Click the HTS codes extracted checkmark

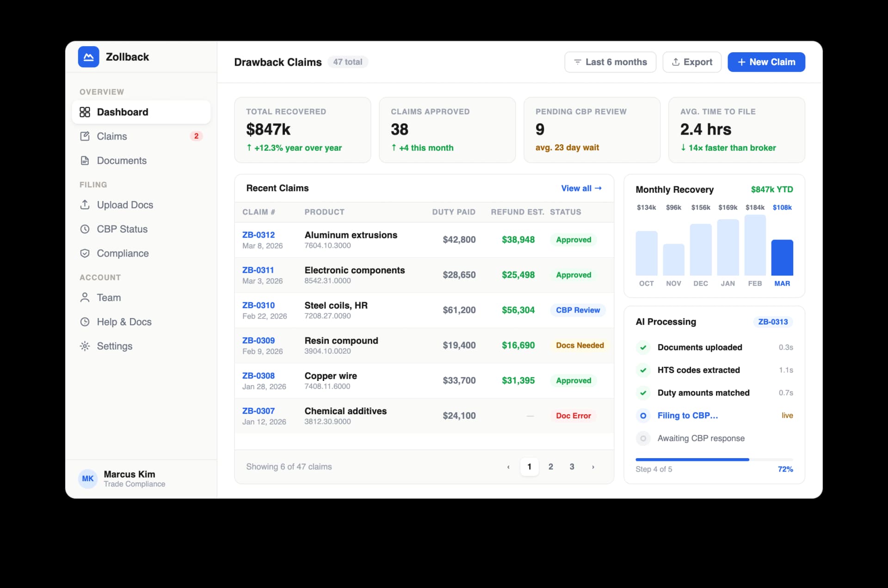[x=643, y=370]
